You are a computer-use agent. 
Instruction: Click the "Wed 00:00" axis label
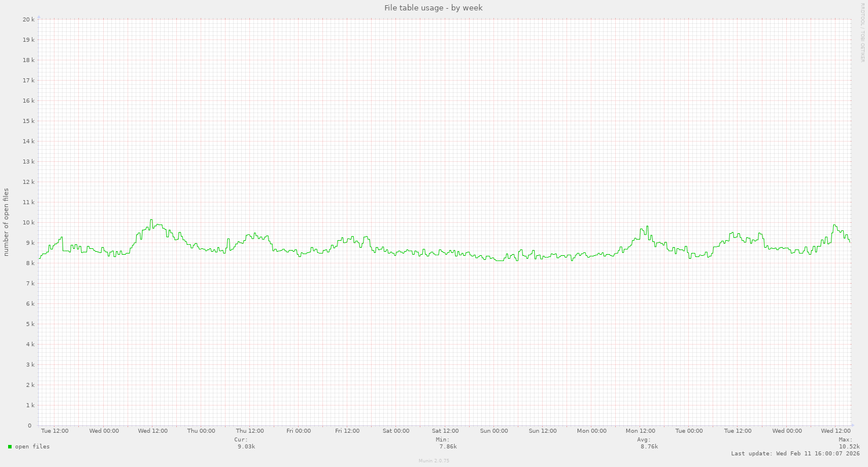[x=105, y=431]
